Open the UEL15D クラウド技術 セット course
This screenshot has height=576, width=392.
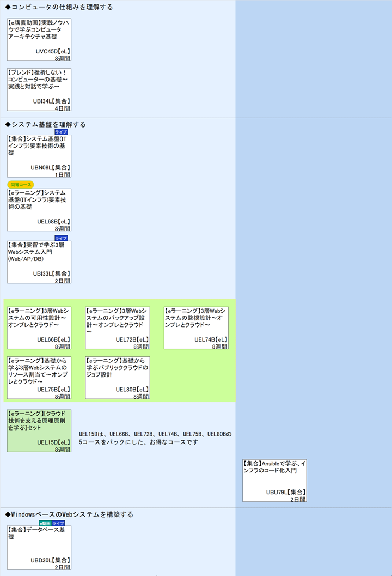39,431
